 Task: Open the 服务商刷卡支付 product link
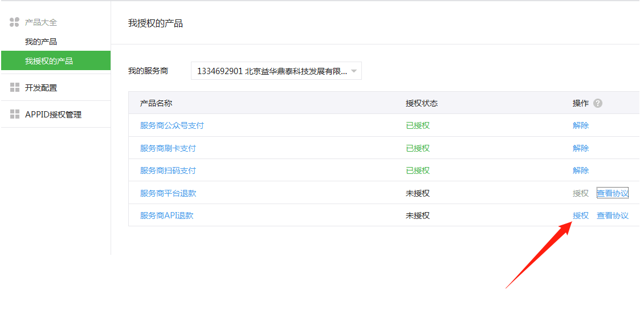(x=168, y=148)
